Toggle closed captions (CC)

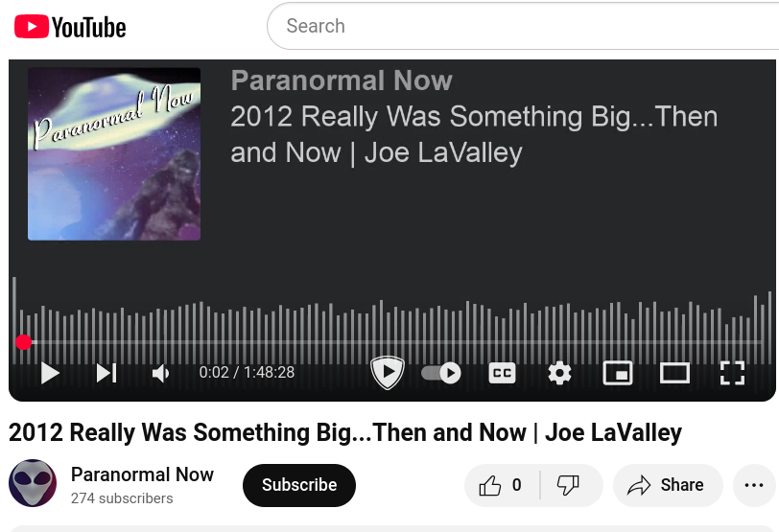point(503,373)
